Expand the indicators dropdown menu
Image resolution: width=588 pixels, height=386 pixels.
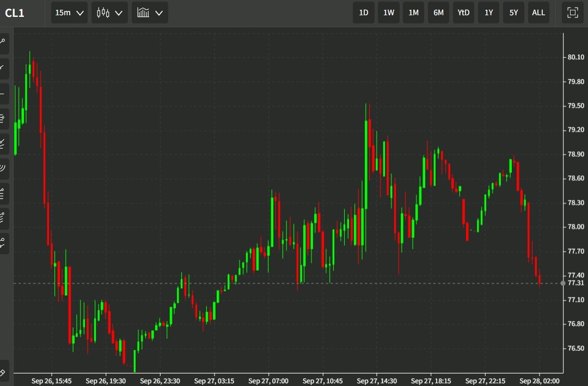pos(150,13)
